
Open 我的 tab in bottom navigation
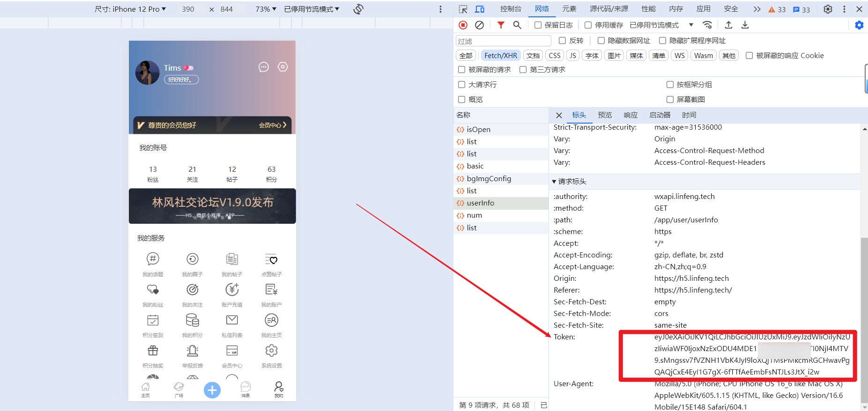point(279,389)
